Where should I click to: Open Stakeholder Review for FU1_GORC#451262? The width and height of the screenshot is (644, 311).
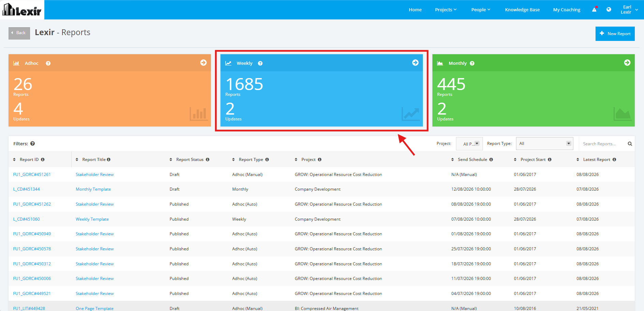point(95,204)
